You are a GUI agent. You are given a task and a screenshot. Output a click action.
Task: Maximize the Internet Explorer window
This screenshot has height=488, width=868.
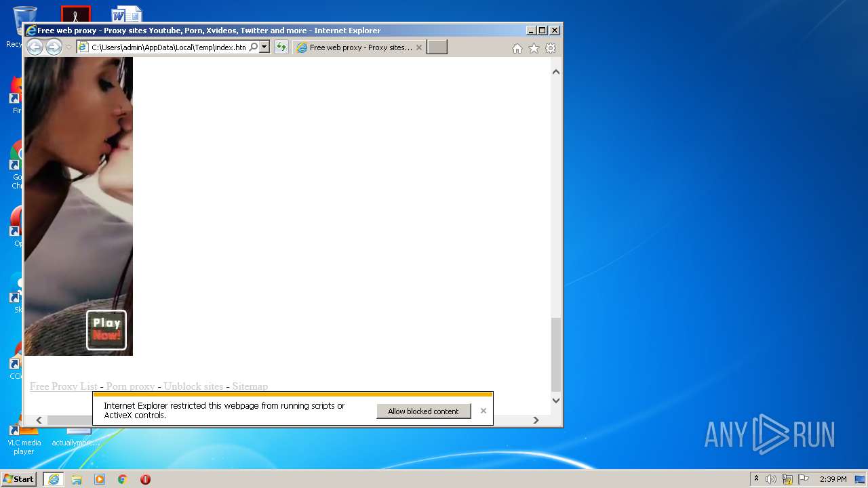click(x=542, y=30)
